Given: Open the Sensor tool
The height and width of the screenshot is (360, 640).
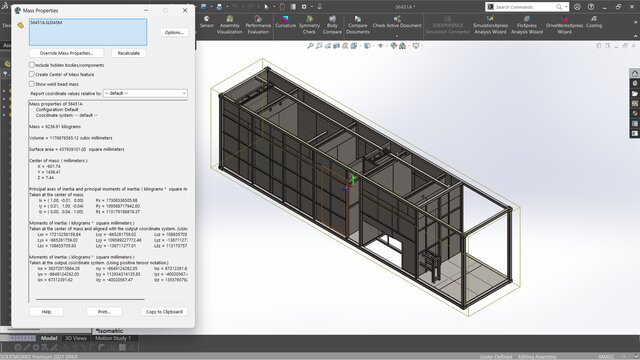Looking at the screenshot, I should [207, 22].
